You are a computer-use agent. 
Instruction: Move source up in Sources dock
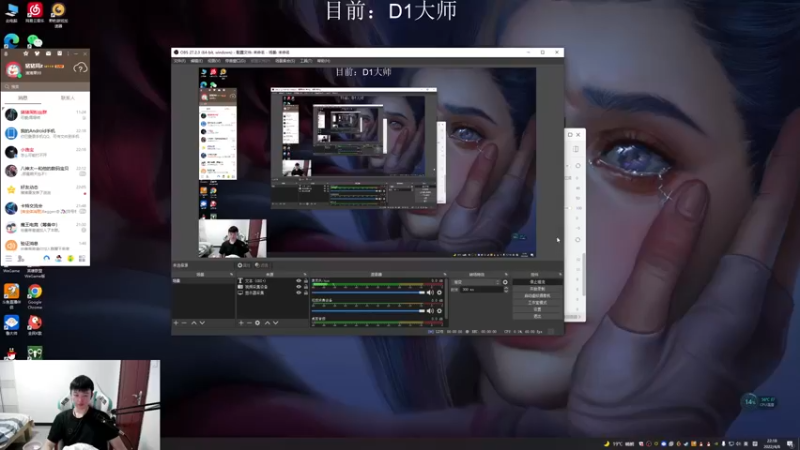pyautogui.click(x=267, y=323)
